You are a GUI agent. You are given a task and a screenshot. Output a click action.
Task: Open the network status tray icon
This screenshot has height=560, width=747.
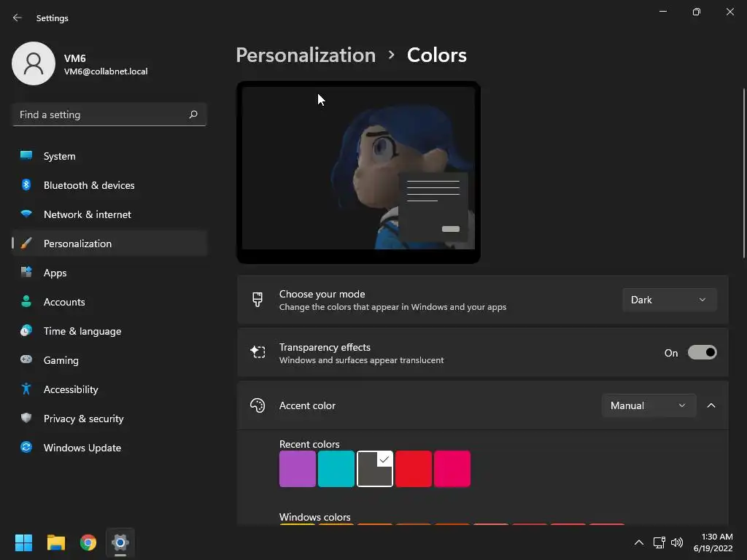659,542
